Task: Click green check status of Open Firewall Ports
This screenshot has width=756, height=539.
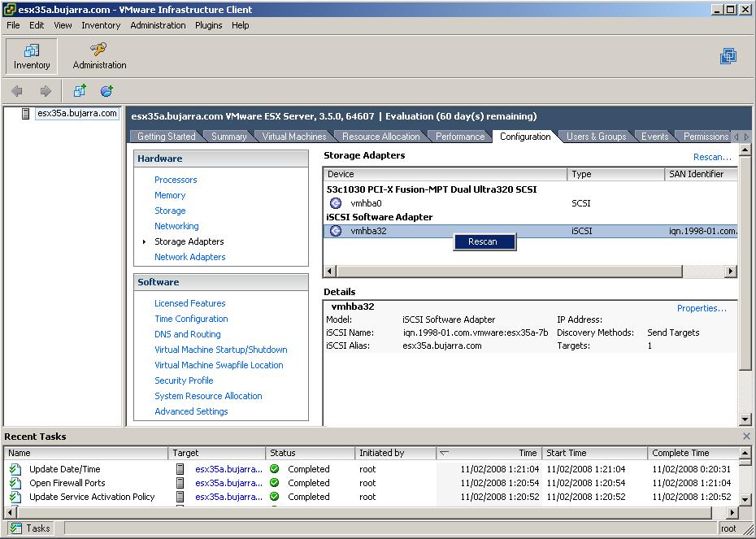Action: (274, 483)
